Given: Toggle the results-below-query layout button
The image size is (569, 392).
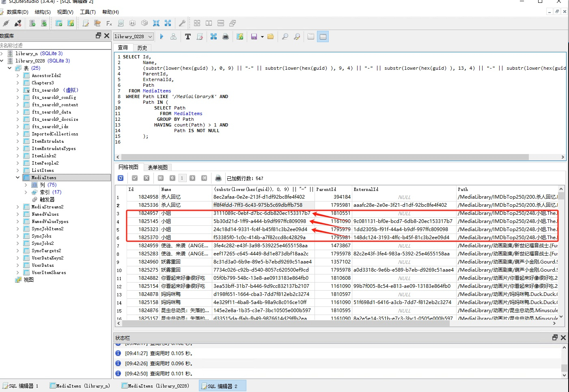Looking at the screenshot, I should tap(323, 36).
